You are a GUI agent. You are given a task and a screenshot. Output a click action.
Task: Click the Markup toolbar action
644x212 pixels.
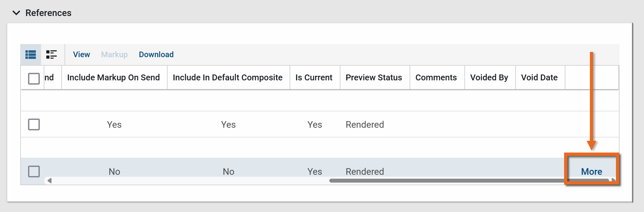114,55
